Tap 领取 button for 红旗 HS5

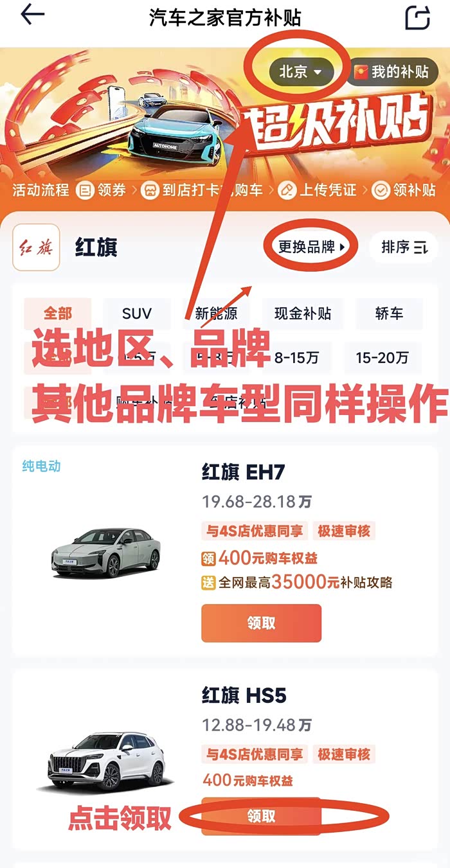point(261,816)
